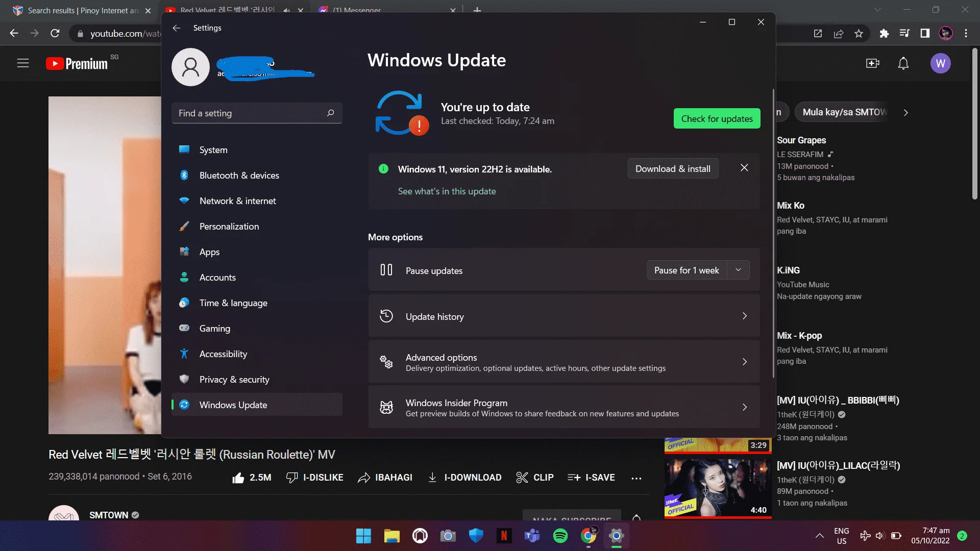Show next chips with right arrow
Viewport: 980px width, 551px height.
905,112
